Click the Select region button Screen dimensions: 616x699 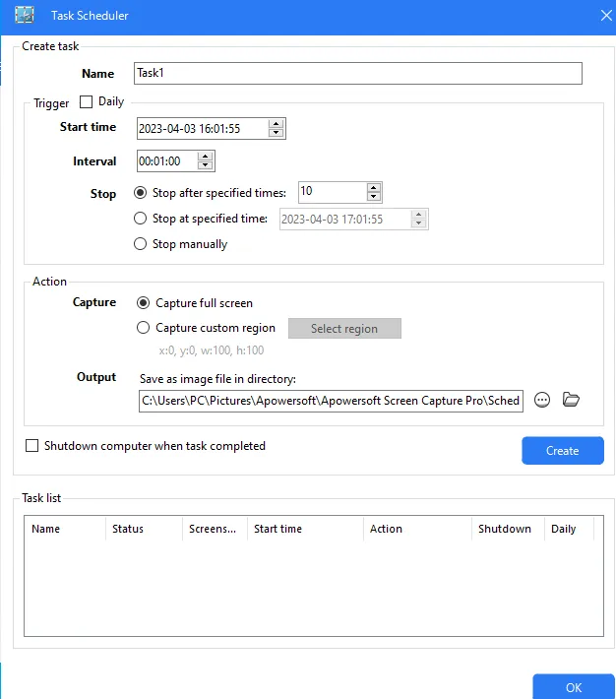click(344, 329)
